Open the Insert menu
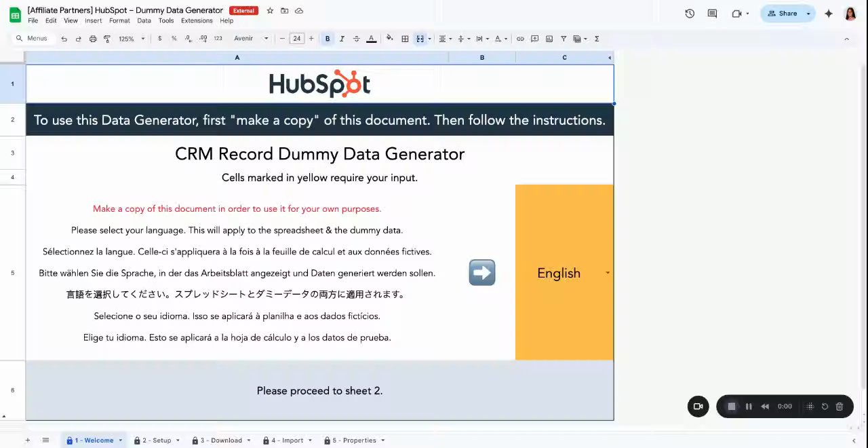The image size is (868, 448). point(94,21)
